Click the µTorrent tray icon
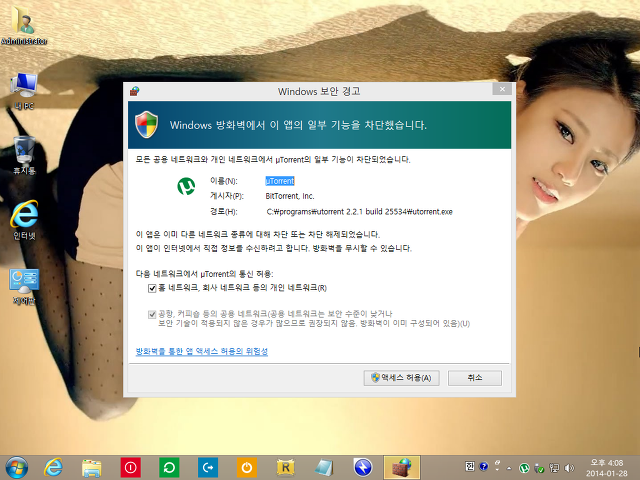640x480 pixels. click(x=524, y=468)
